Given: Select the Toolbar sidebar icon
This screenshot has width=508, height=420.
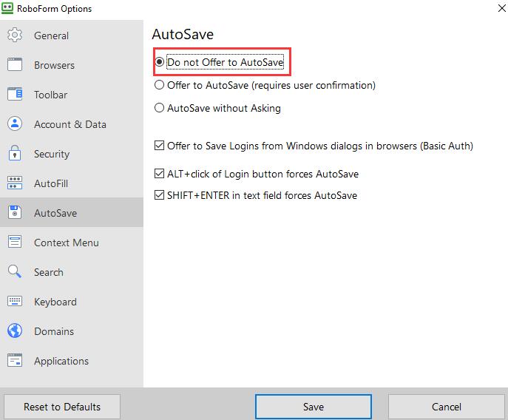Looking at the screenshot, I should (x=15, y=95).
